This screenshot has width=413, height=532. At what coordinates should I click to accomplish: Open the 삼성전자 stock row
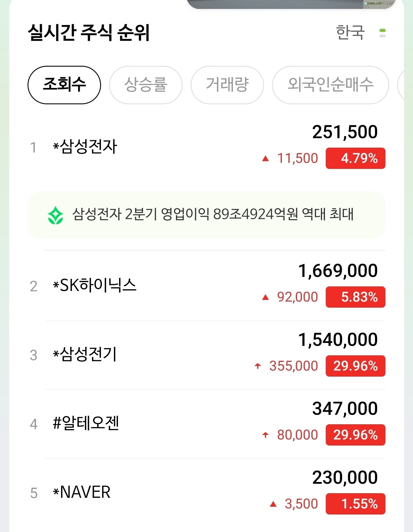pyautogui.click(x=207, y=147)
